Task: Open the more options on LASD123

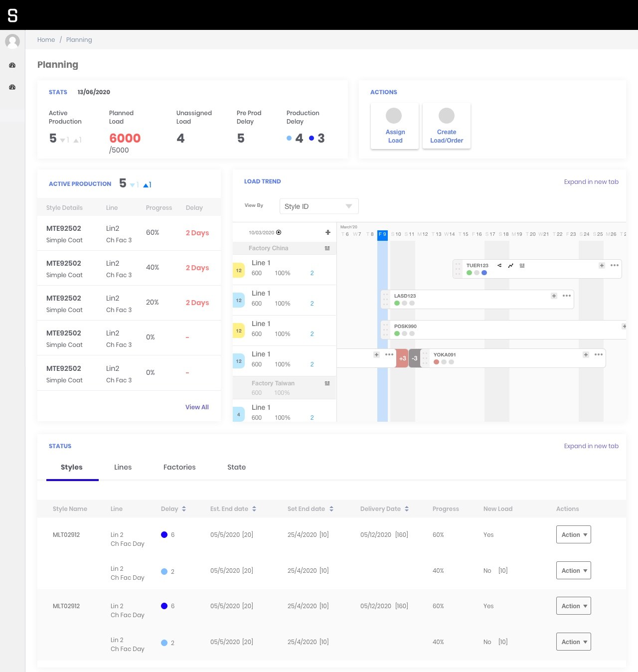Action: pyautogui.click(x=567, y=296)
